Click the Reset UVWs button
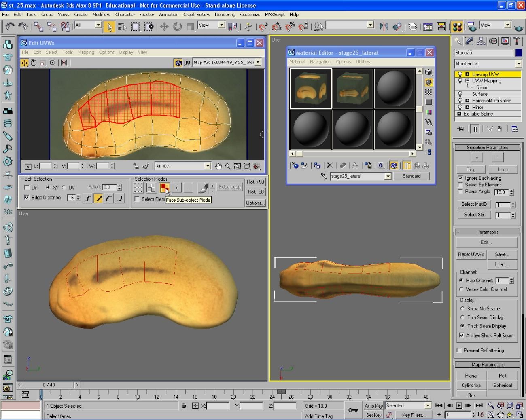Screen dimensions: 526x420 click(x=471, y=254)
